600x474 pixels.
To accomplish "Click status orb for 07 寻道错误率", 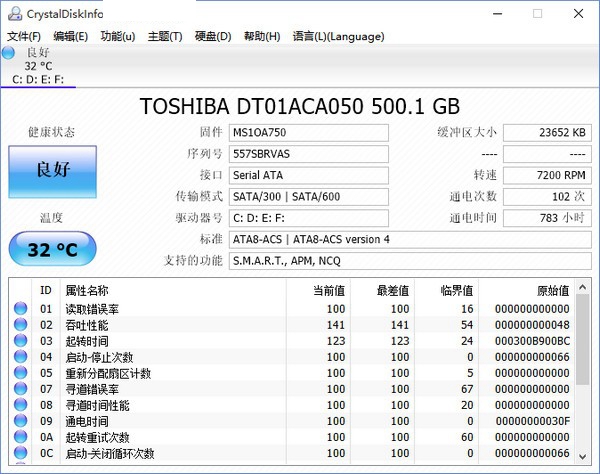I will click(x=20, y=389).
